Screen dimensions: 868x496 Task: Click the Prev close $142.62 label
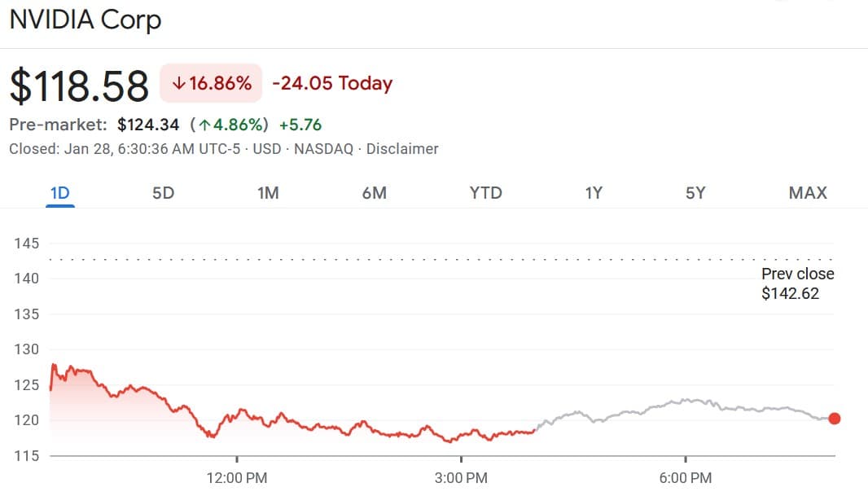[x=797, y=283]
